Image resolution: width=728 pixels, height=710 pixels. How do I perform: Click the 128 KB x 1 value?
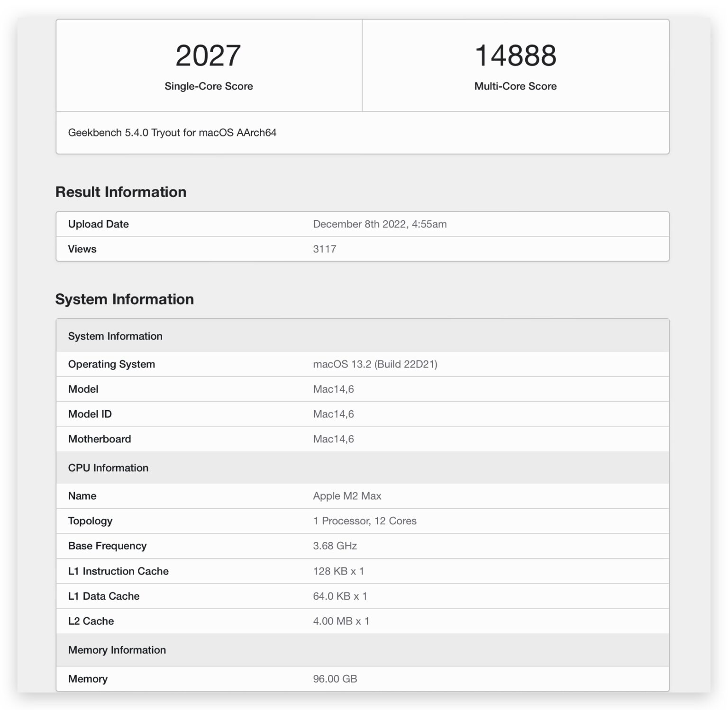point(338,571)
